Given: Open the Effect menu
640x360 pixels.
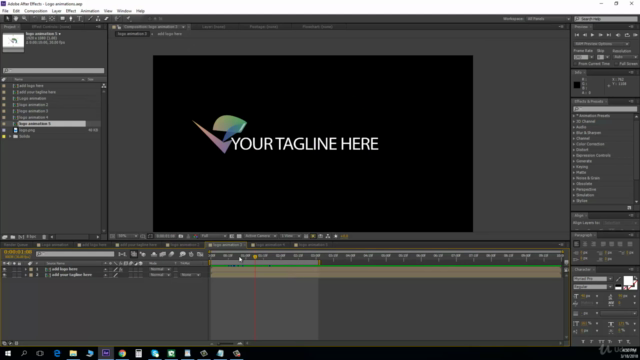Looking at the screenshot, I should pos(71,11).
